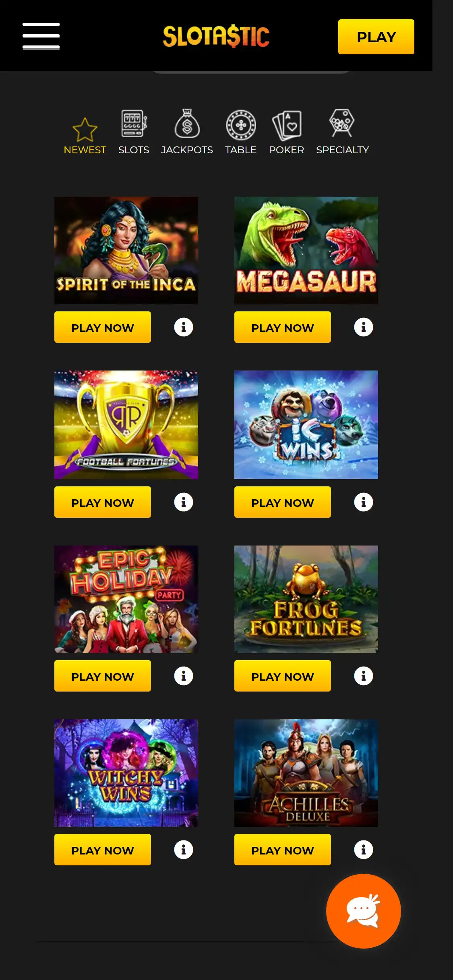The height and width of the screenshot is (980, 453).
Task: Open the Specialty bingo category
Action: pyautogui.click(x=342, y=132)
